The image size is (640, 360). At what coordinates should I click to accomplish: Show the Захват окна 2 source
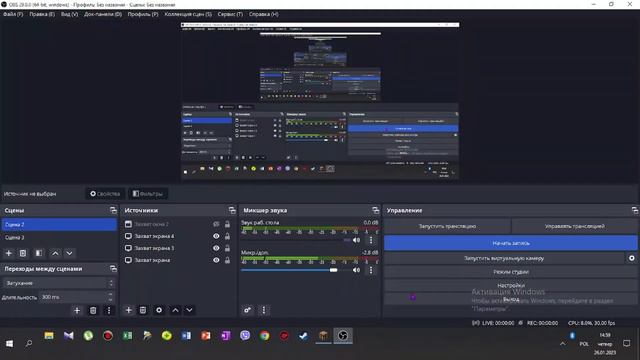(x=216, y=224)
